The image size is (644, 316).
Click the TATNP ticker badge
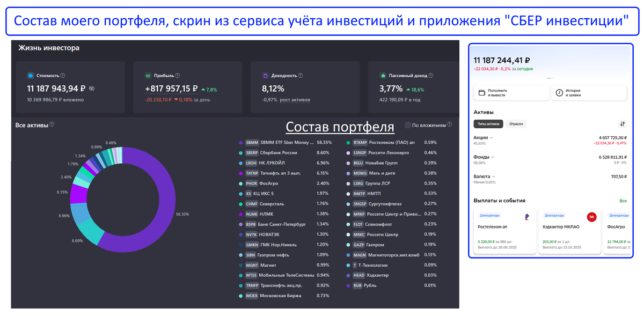pos(252,173)
